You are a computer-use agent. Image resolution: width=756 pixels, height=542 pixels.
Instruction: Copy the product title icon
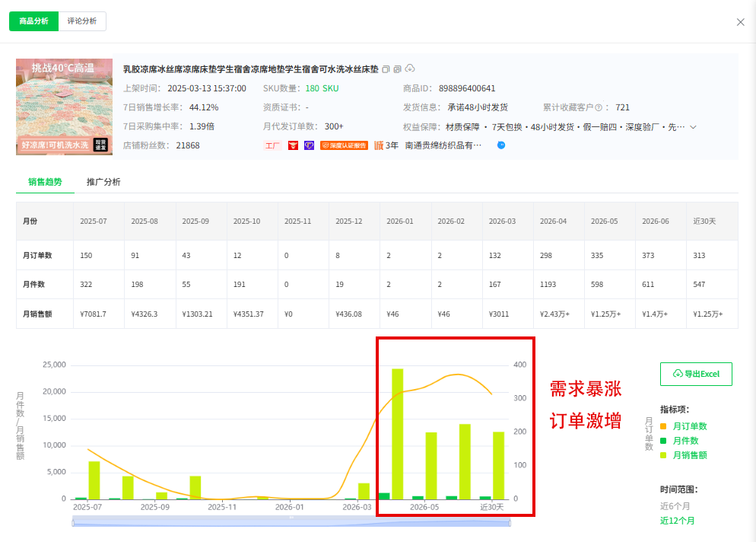(x=386, y=69)
